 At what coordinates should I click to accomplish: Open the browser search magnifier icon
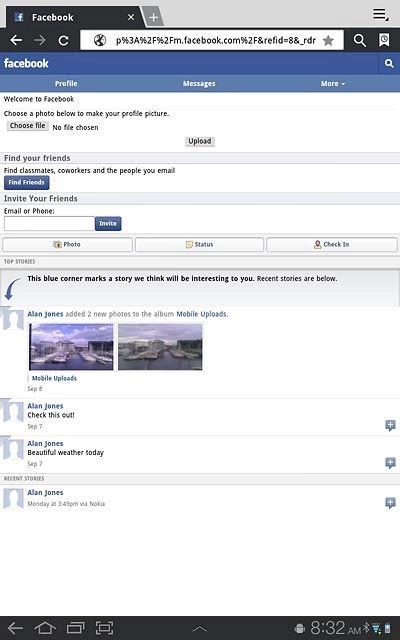click(359, 40)
